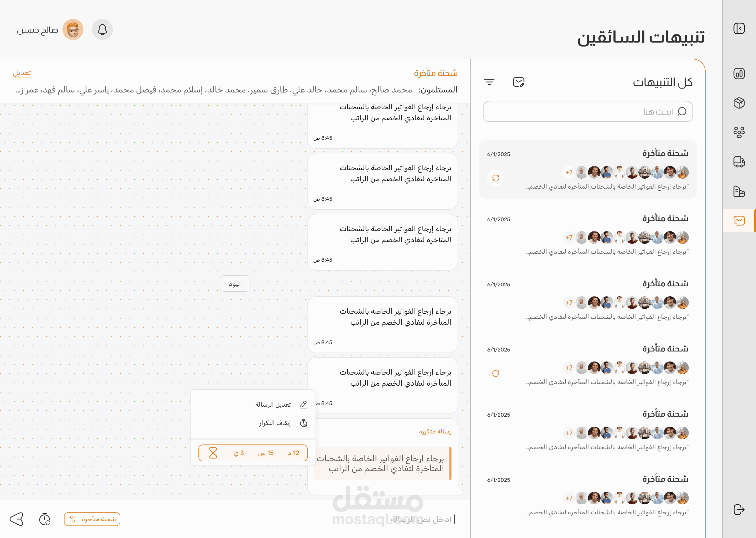Viewport: 756px width, 538px height.
Task: Compose new alert with envelope-edit icon
Action: 518,82
